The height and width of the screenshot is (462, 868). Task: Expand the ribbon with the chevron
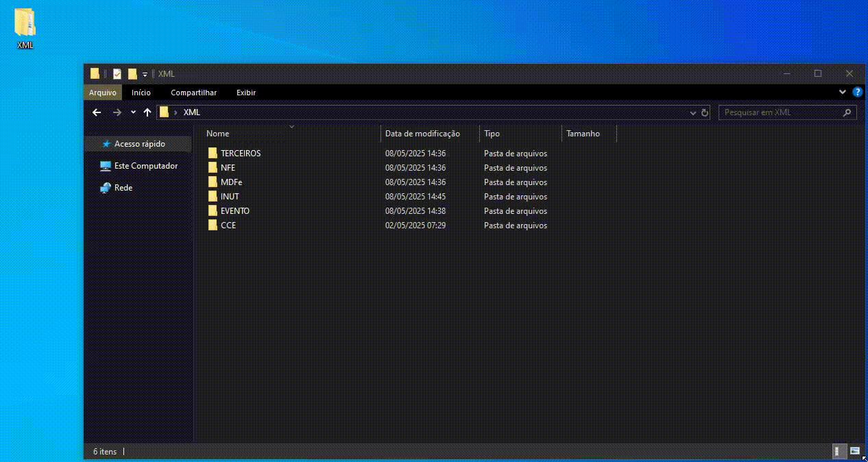point(843,92)
